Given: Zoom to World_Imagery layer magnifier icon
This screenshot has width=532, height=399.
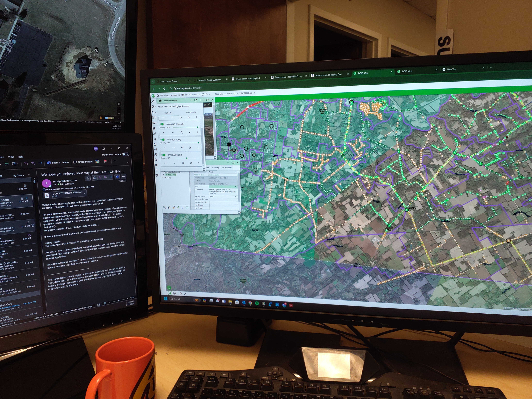Looking at the screenshot, I should [182, 148].
